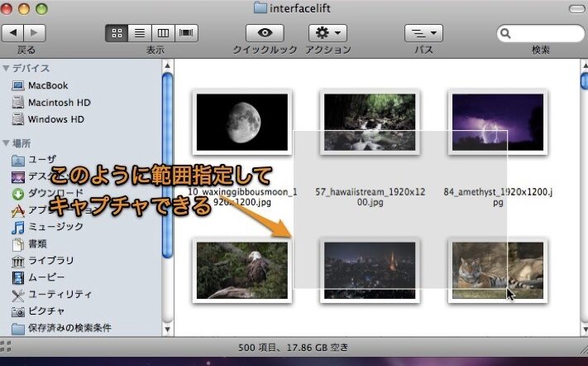
Task: Open ライブラリ in the sidebar
Action: [51, 260]
